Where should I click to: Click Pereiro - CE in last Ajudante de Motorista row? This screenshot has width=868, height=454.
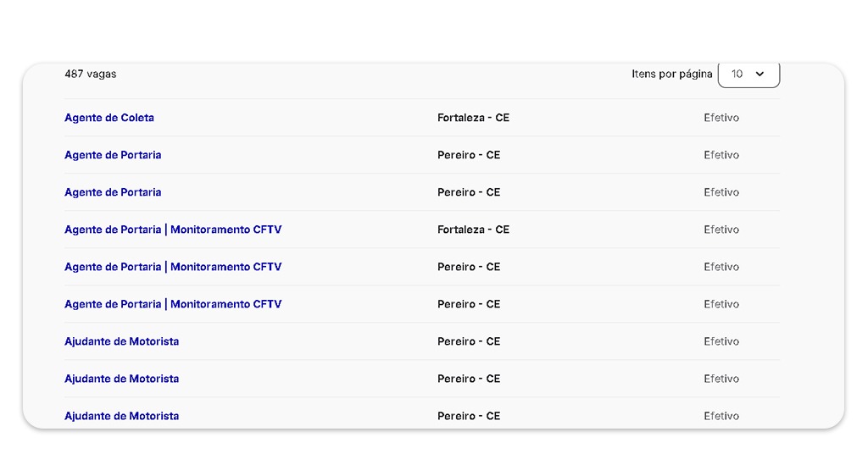(x=469, y=416)
